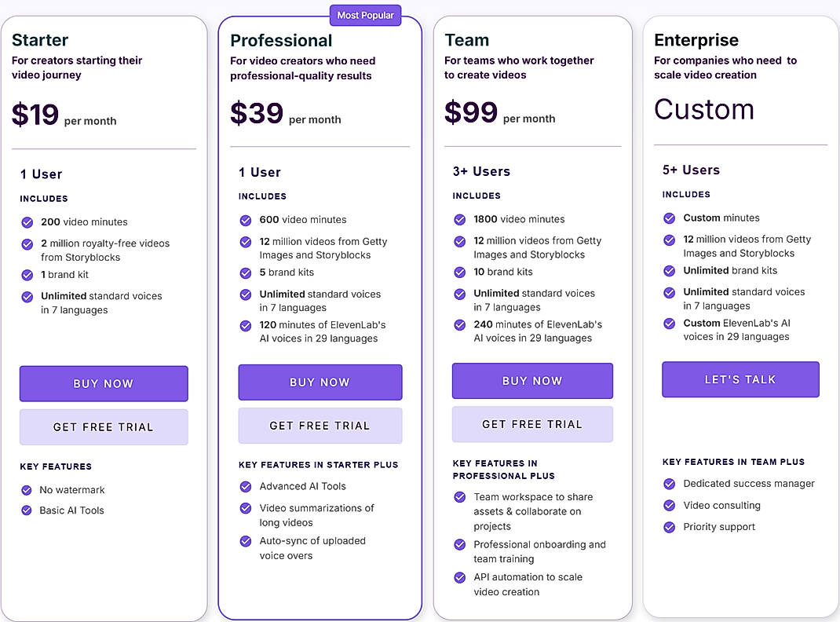Select the check icon next to Priority support

[670, 527]
